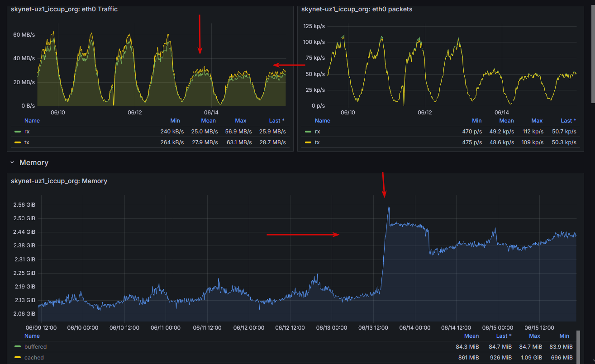
Task: Toggle cached series in Memory legend
Action: click(x=34, y=358)
